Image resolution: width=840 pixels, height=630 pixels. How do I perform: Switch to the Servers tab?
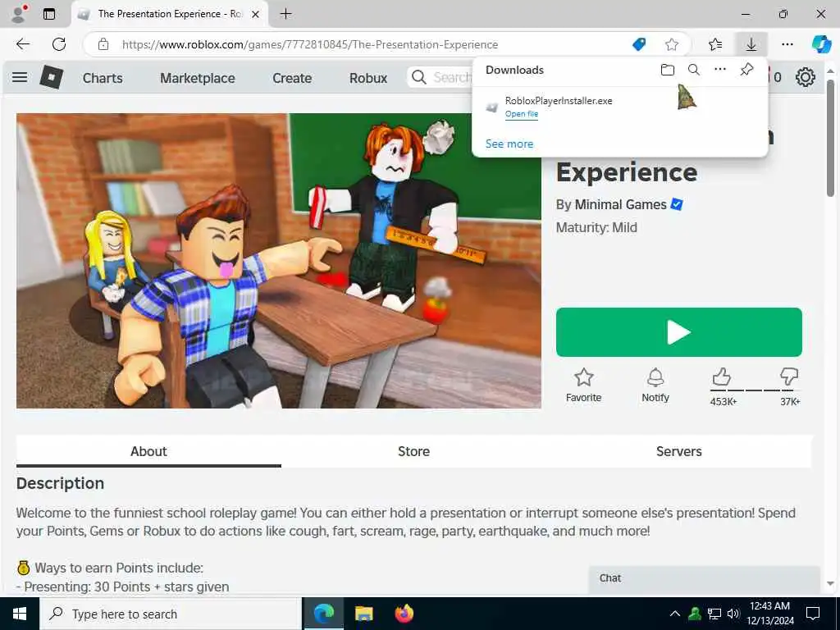pos(678,451)
